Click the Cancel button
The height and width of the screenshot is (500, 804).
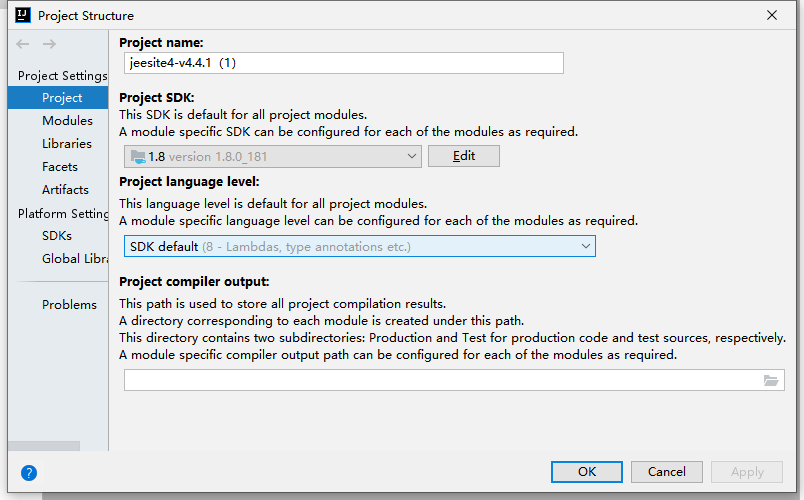coord(666,472)
